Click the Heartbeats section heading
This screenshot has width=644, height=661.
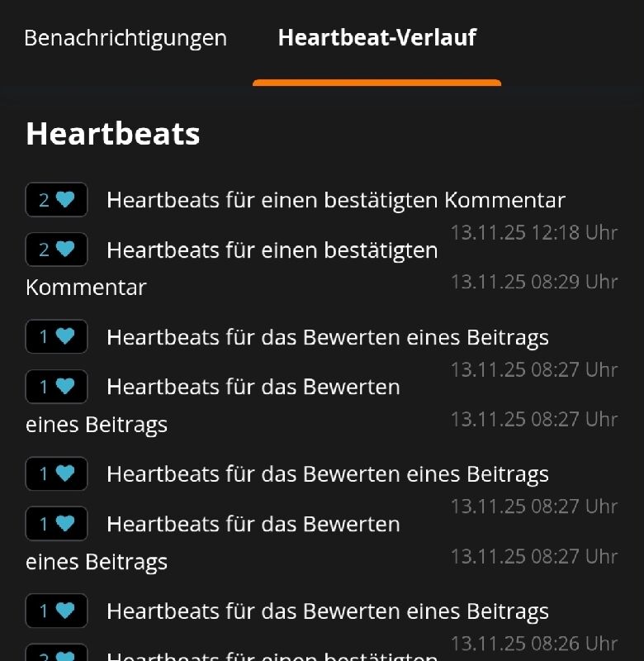tap(113, 134)
